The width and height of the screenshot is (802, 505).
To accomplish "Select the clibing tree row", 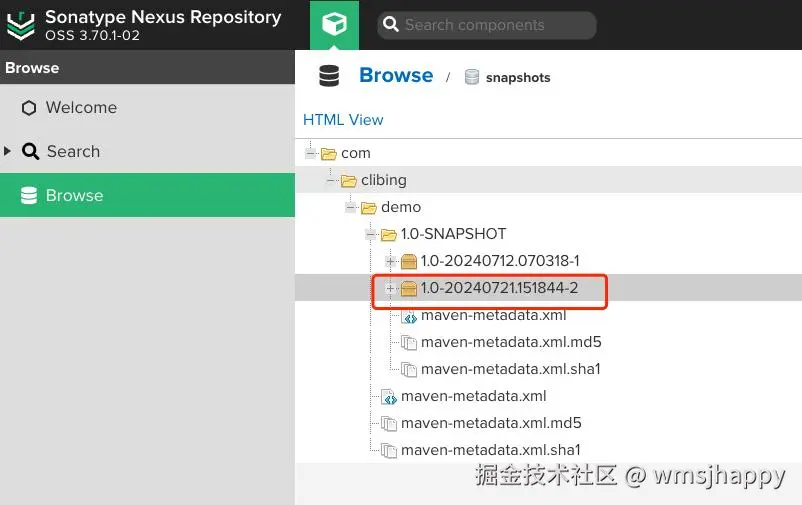I will click(x=548, y=180).
